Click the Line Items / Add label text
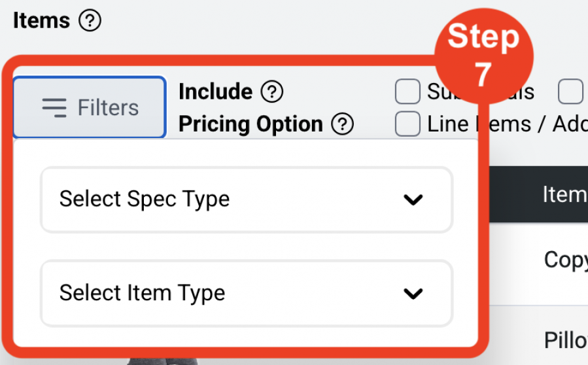Screen dimensions: 588x365 tap(508, 124)
